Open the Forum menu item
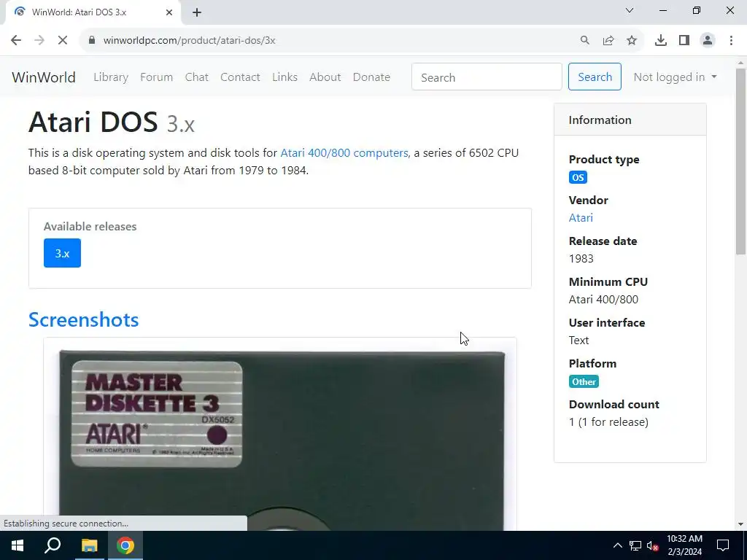This screenshot has height=560, width=747. [156, 77]
